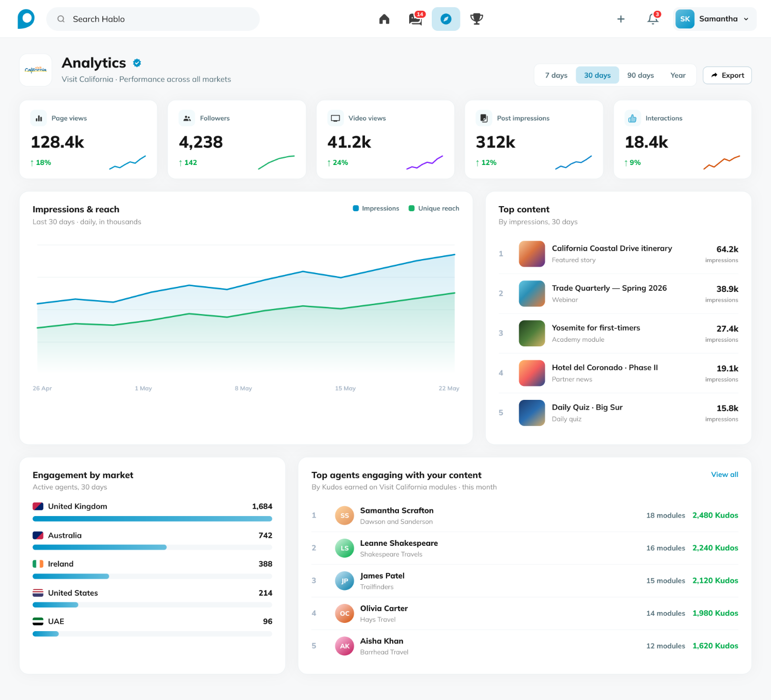Go to the Home icon
The image size is (771, 700).
pyautogui.click(x=384, y=19)
